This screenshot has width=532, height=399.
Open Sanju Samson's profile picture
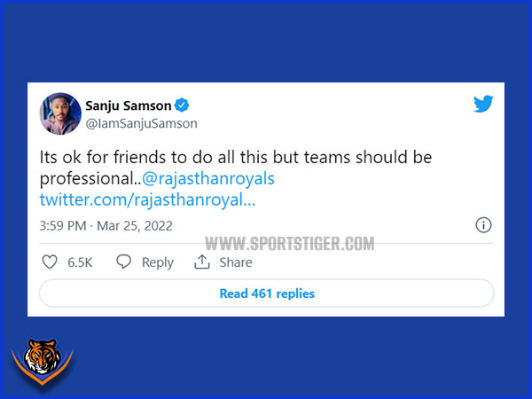pos(60,113)
